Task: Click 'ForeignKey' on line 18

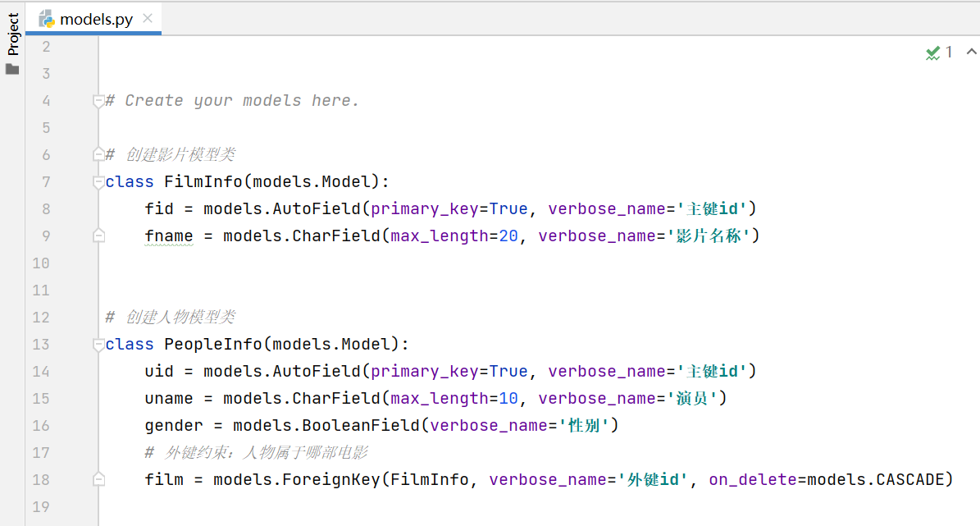Action: click(331, 480)
